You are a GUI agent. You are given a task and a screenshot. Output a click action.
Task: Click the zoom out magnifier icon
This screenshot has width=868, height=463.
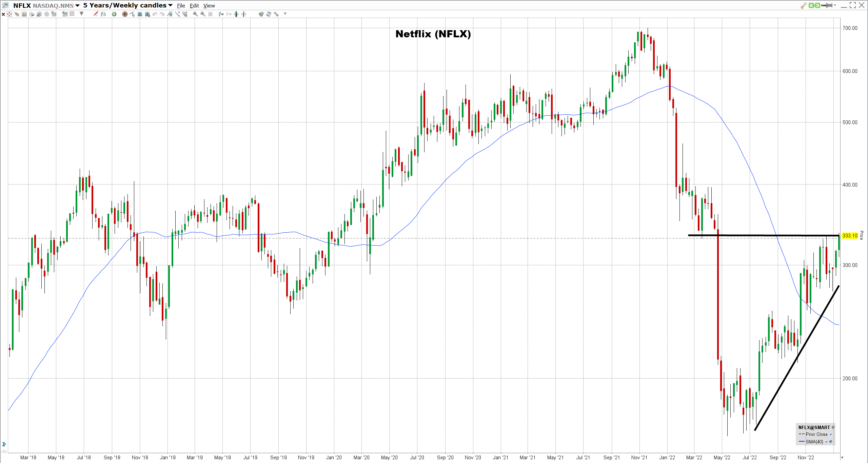tap(203, 14)
